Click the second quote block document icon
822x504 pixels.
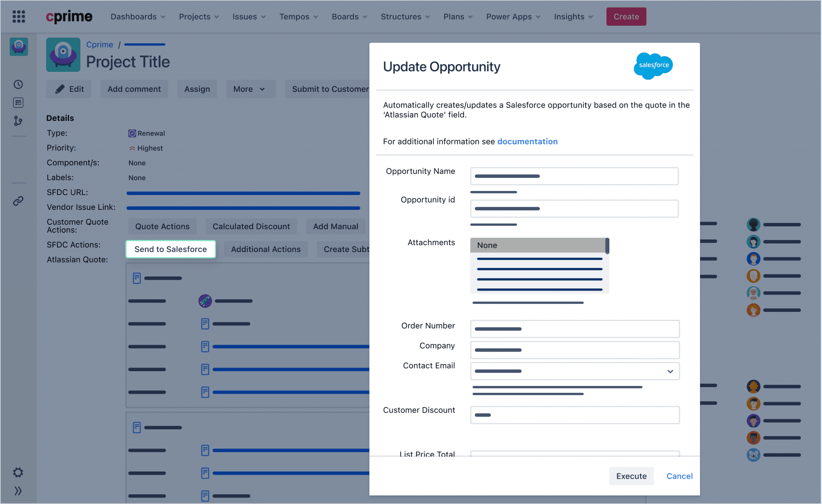click(137, 427)
